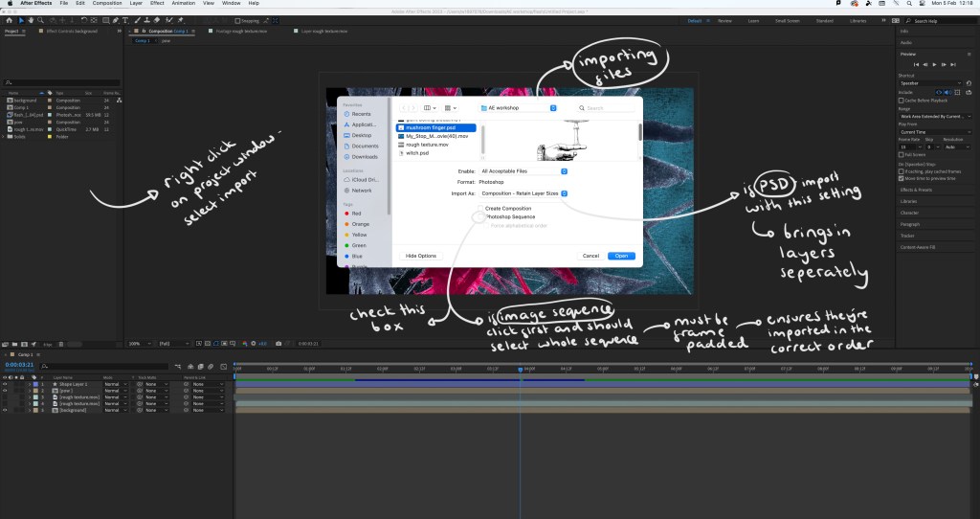
Task: Enable the Photoshop Sequence checkbox
Action: coord(480,216)
